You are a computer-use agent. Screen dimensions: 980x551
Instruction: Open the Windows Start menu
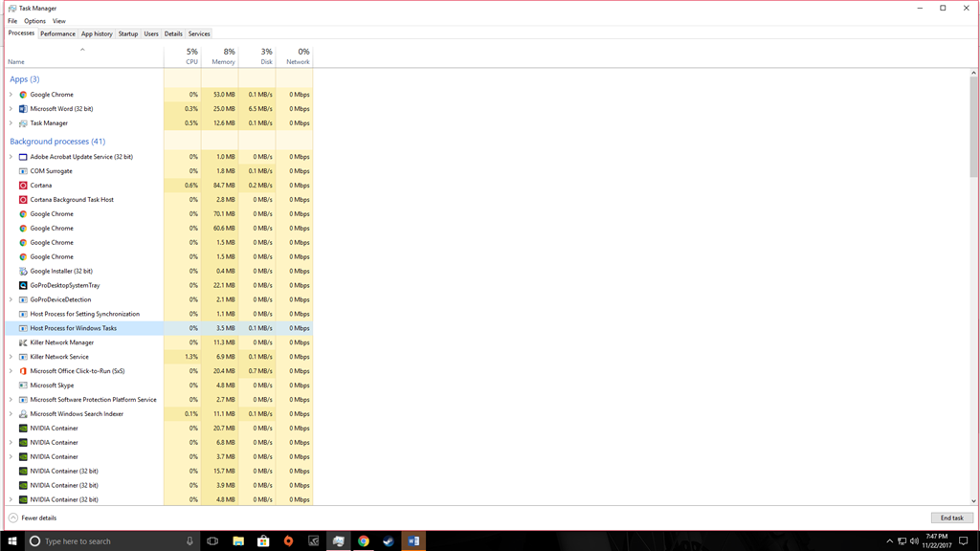click(11, 541)
